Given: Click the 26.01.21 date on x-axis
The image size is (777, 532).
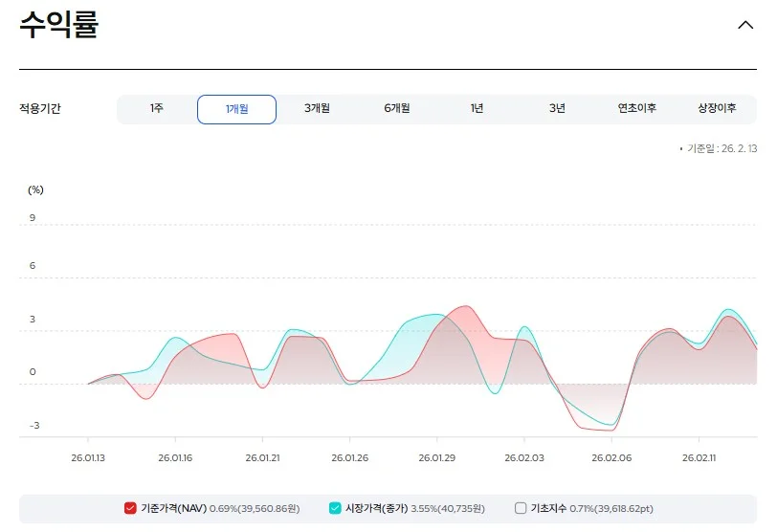Looking at the screenshot, I should [x=263, y=458].
